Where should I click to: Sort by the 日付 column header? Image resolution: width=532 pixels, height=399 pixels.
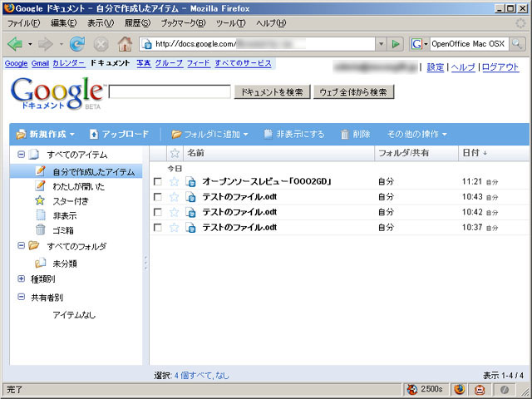click(475, 153)
